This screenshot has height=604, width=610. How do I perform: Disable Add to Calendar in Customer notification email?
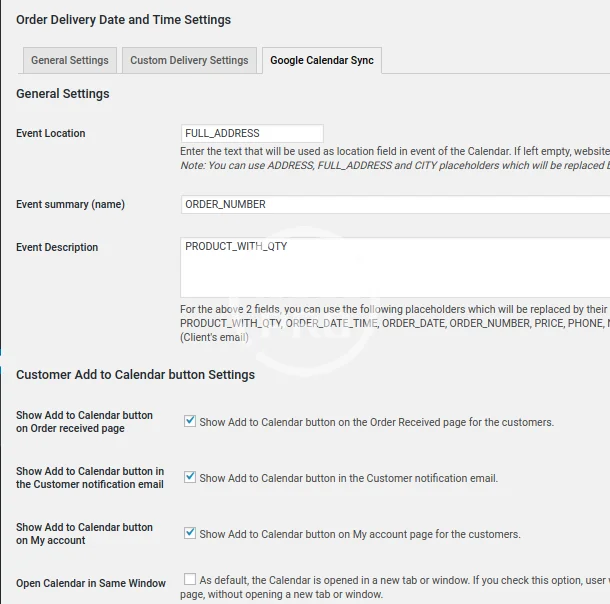coord(190,478)
